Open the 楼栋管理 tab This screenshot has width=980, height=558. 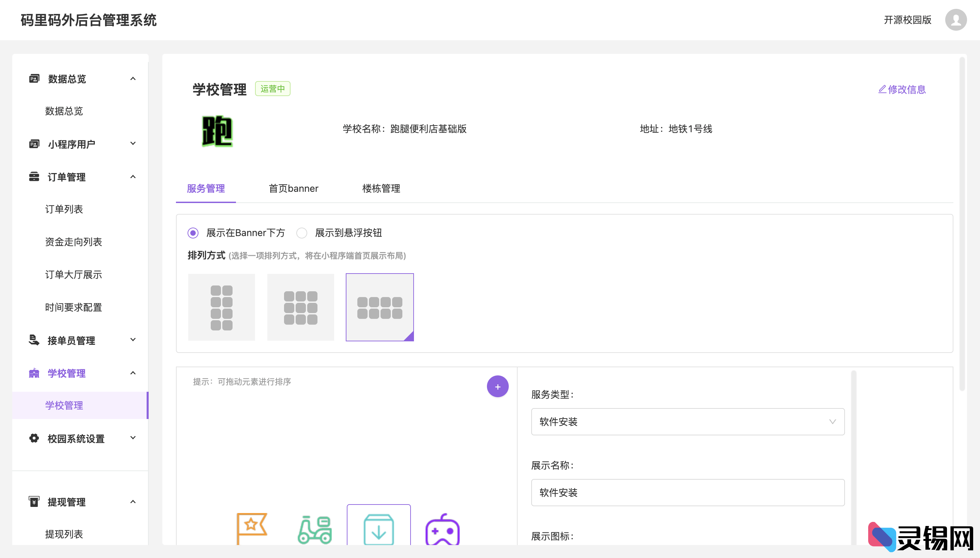(x=381, y=188)
